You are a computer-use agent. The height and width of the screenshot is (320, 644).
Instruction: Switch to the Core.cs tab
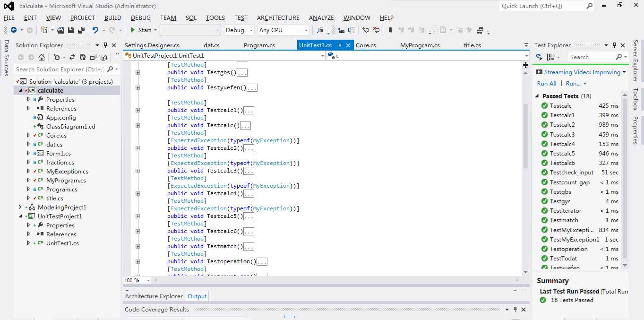coord(366,45)
